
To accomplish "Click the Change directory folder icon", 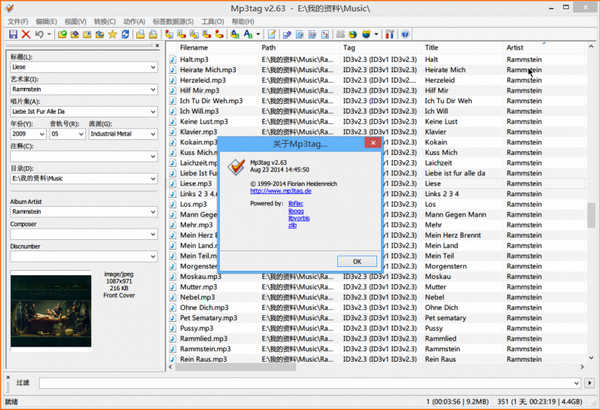I will (x=62, y=34).
